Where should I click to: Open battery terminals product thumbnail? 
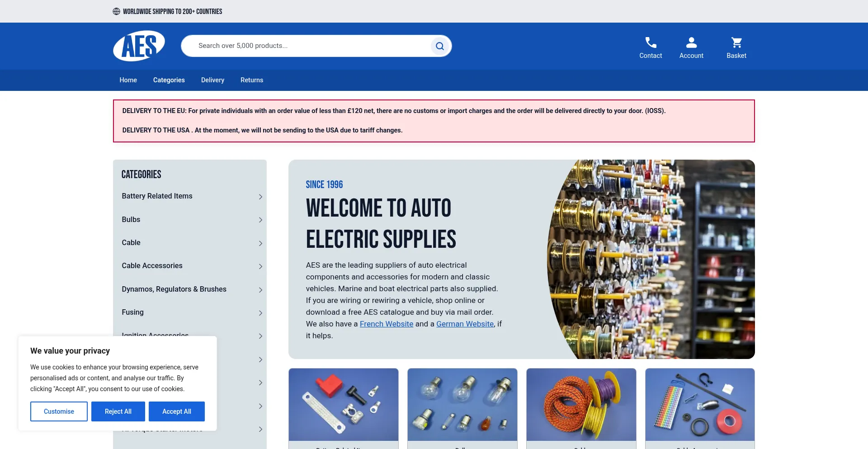(x=344, y=405)
